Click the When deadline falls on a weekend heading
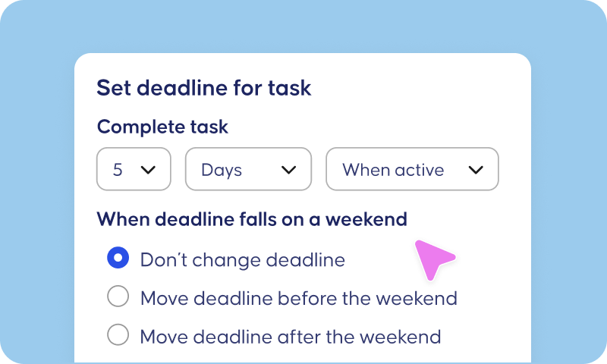 tap(252, 219)
